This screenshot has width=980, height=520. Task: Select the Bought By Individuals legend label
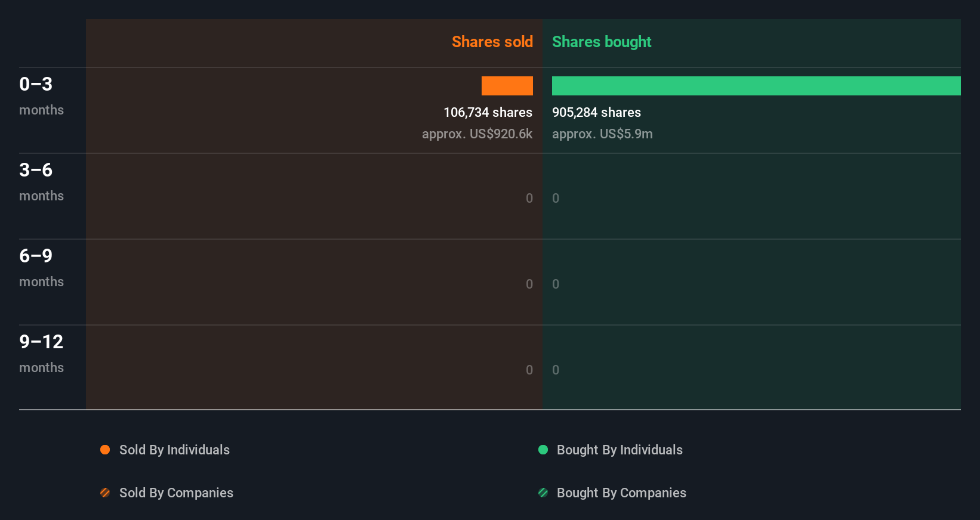coord(620,450)
